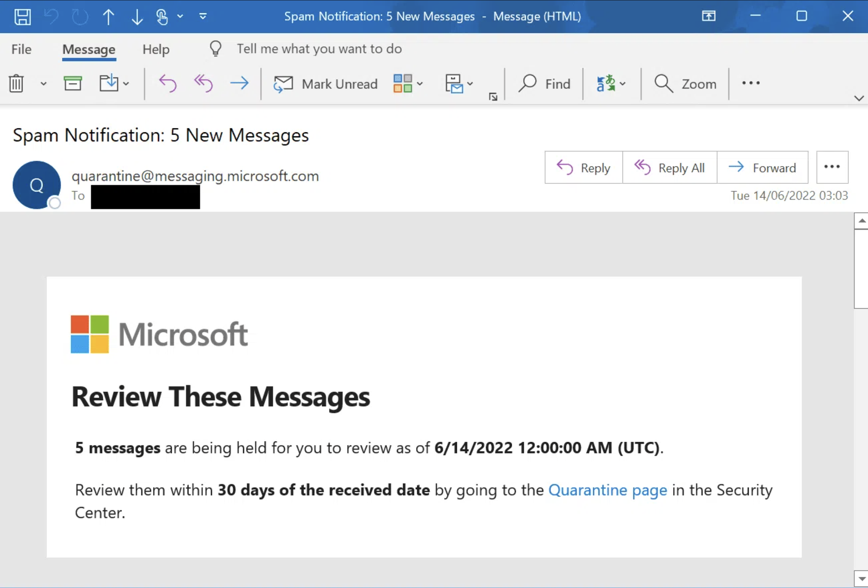The height and width of the screenshot is (588, 868).
Task: Click the Reply All button
Action: (671, 167)
